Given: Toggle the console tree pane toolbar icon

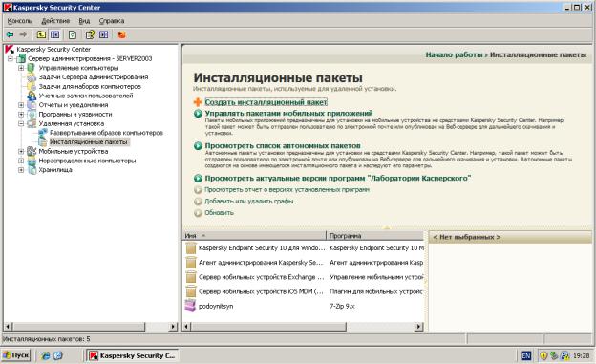Looking at the screenshot, I should [55, 35].
